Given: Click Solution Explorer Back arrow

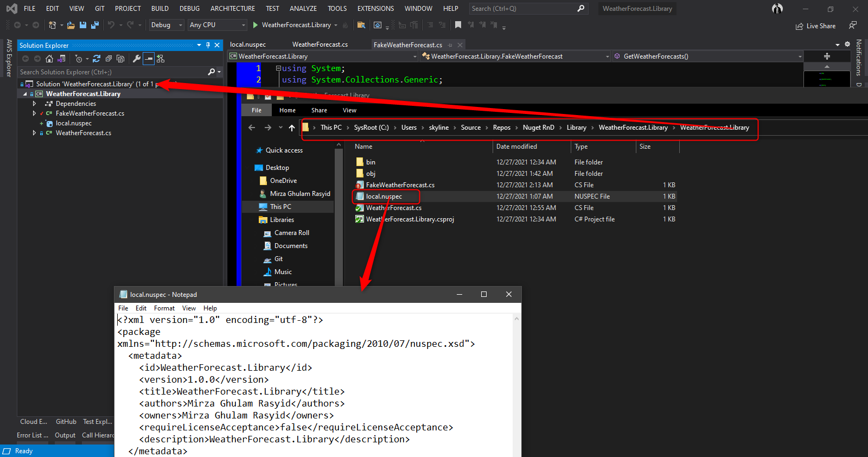Looking at the screenshot, I should pos(25,59).
